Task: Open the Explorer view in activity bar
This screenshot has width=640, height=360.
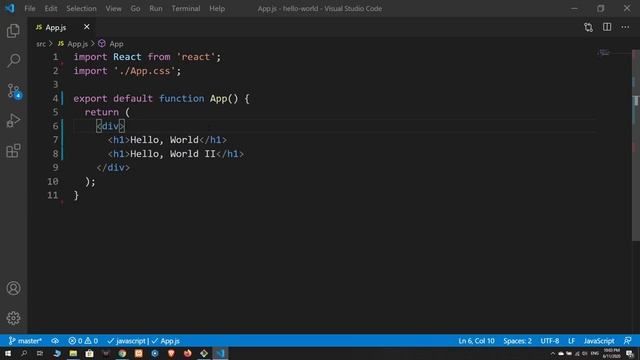Action: pyautogui.click(x=13, y=31)
